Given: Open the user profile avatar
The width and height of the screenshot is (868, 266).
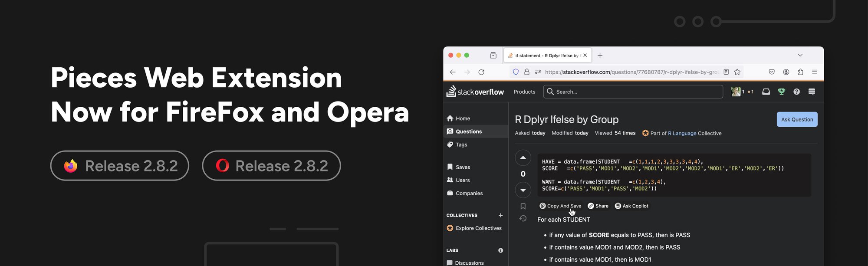Looking at the screenshot, I should pos(736,92).
